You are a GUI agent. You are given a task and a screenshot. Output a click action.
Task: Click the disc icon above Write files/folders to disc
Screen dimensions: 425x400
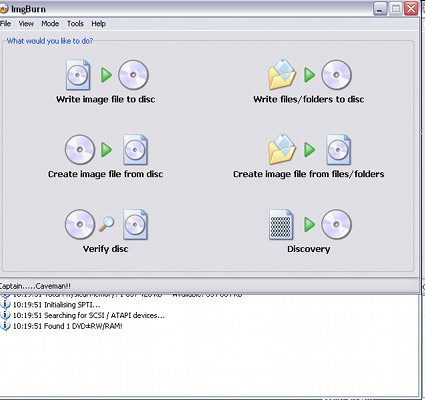pos(336,75)
